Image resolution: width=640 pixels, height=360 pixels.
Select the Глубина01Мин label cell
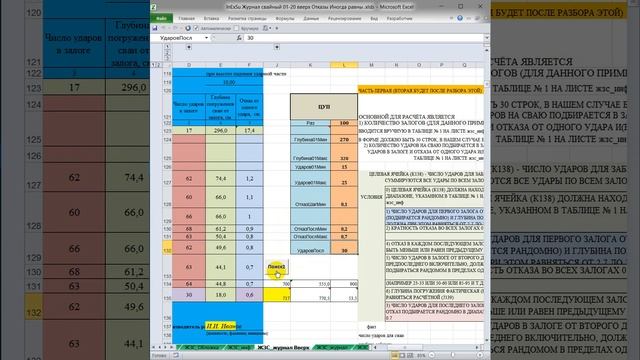(310, 138)
